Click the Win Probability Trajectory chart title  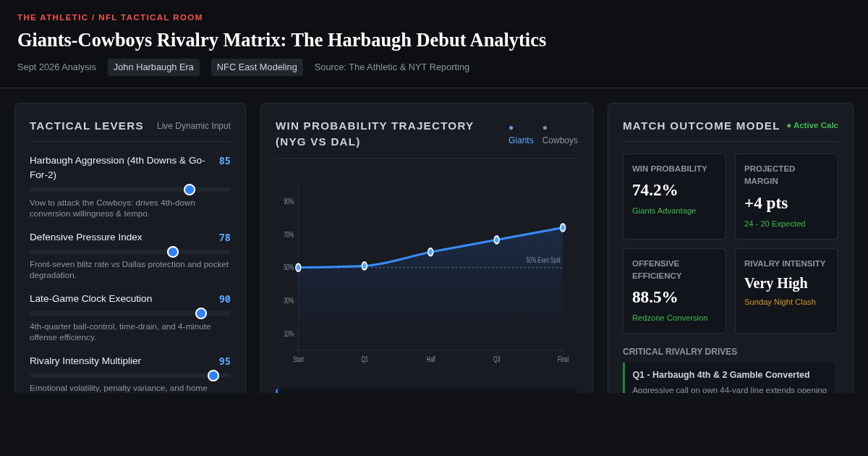[375, 134]
